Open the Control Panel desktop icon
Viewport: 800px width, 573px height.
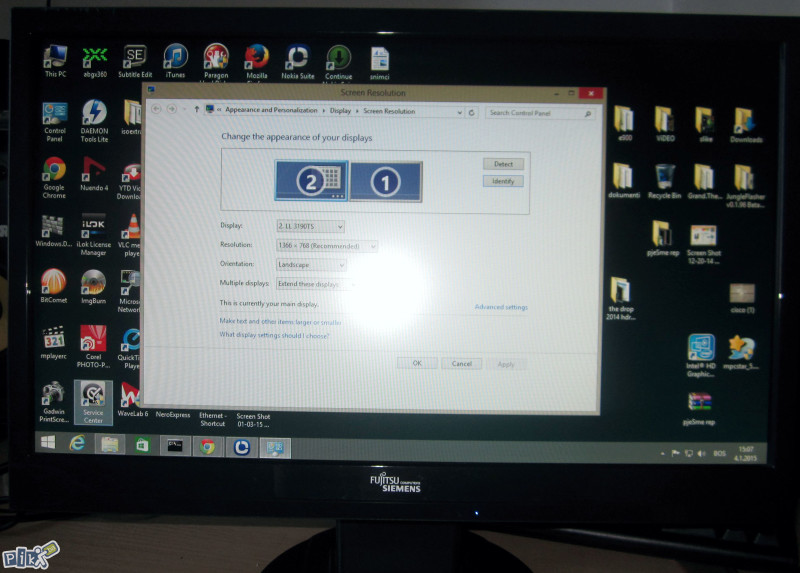click(x=55, y=122)
